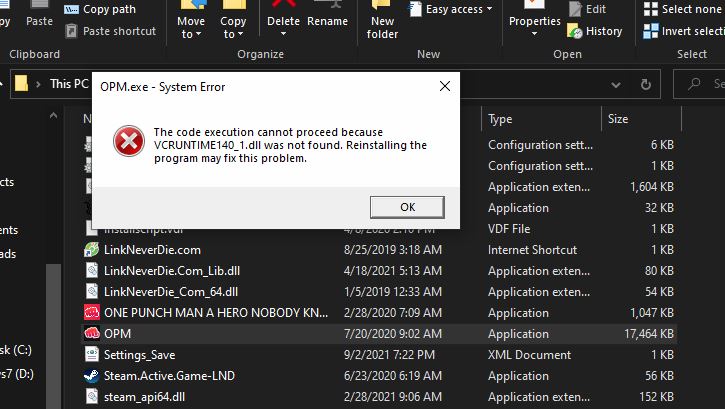Select the Settings_Save XML file

[x=139, y=355]
